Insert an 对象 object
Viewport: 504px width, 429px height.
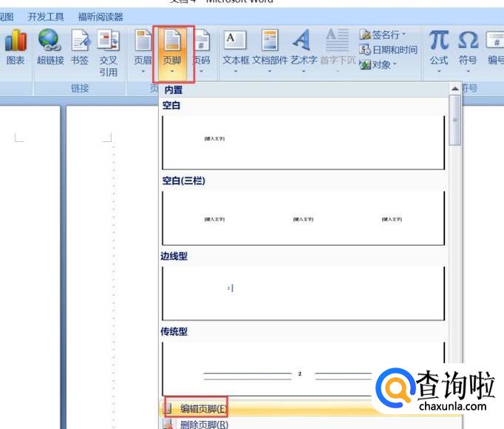point(378,65)
